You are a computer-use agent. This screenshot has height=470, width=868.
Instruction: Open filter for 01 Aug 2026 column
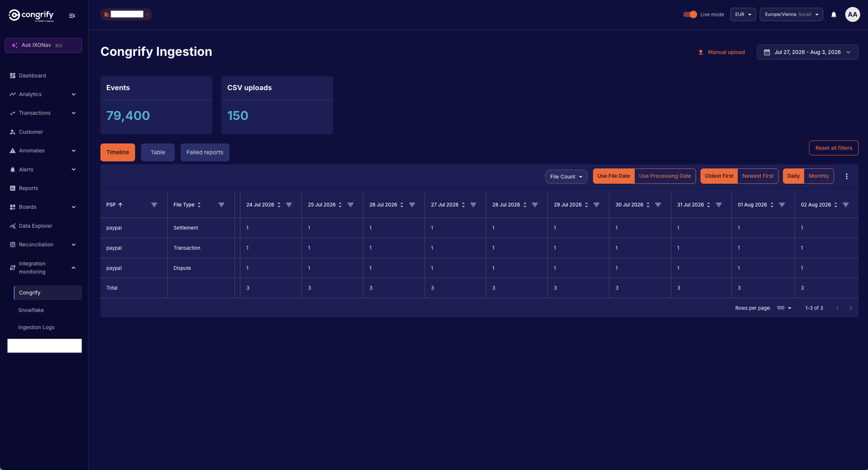(x=782, y=205)
